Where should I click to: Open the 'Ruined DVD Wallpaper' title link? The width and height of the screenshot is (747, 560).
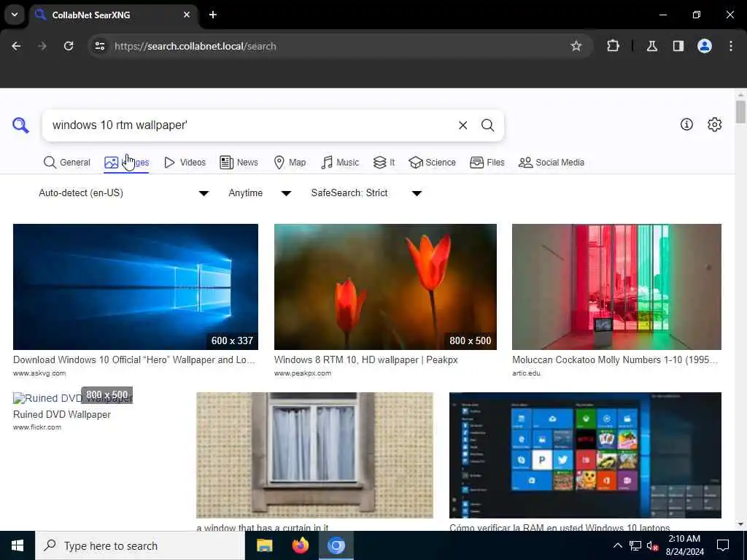tap(62, 414)
